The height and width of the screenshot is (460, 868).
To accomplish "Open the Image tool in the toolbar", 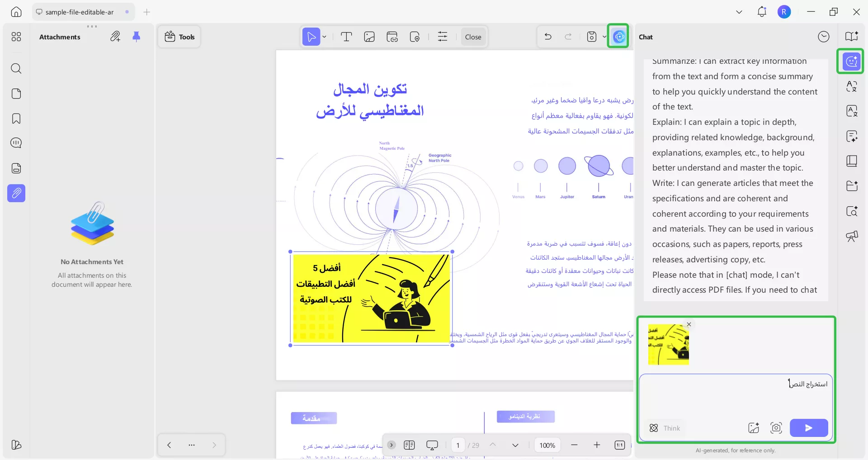I will tap(369, 37).
